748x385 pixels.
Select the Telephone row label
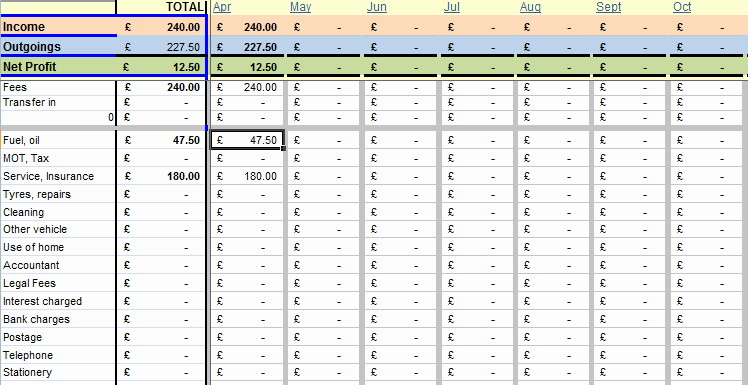tap(58, 355)
